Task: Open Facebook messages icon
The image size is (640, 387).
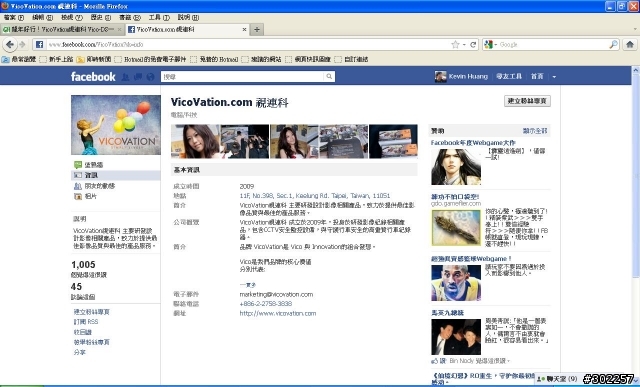Action: click(138, 76)
